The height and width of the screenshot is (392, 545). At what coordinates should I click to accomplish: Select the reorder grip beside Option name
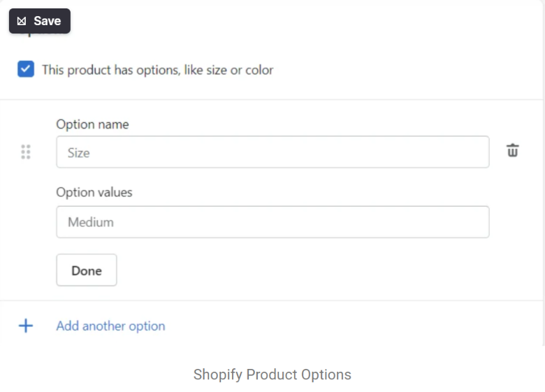[26, 152]
